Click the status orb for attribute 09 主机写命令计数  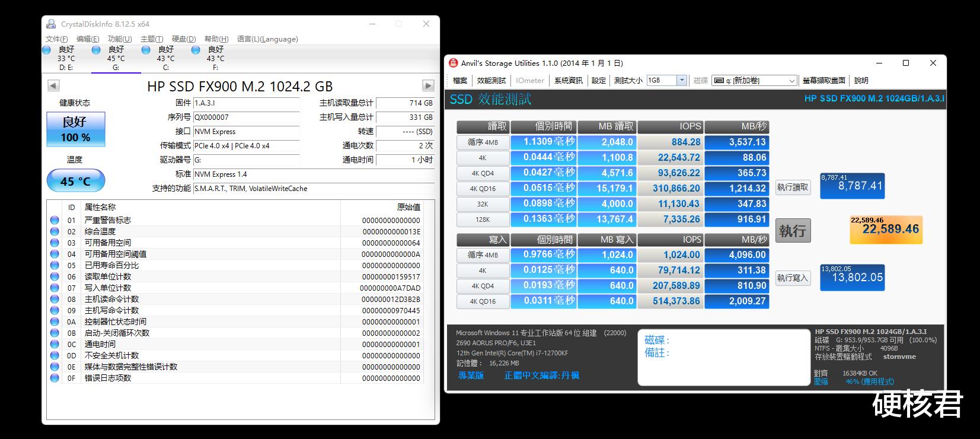coord(55,310)
